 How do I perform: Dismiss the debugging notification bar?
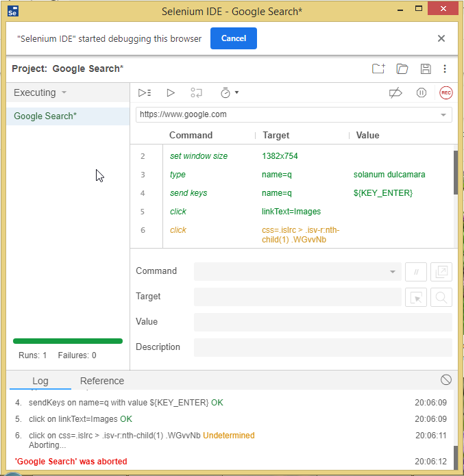[441, 38]
